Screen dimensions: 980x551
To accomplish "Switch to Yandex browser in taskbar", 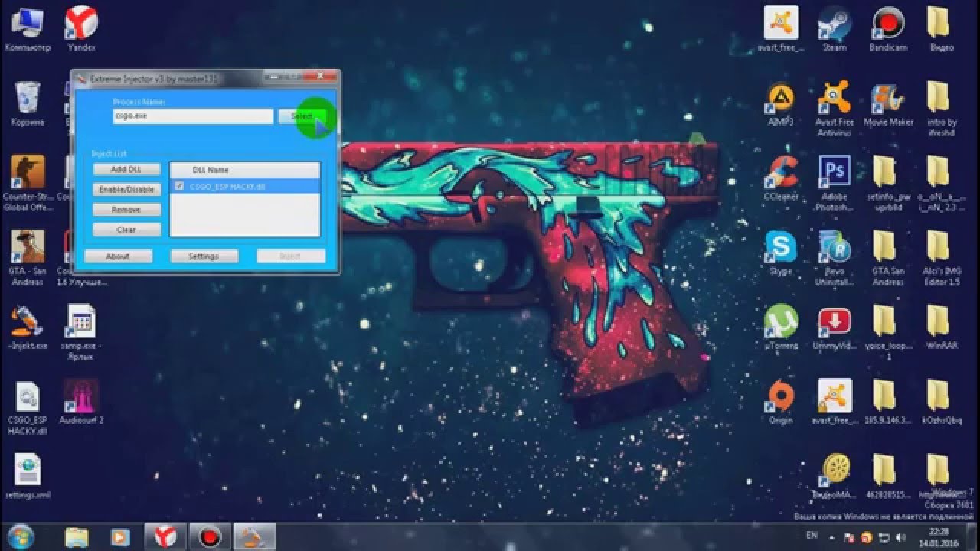I will pyautogui.click(x=166, y=536).
